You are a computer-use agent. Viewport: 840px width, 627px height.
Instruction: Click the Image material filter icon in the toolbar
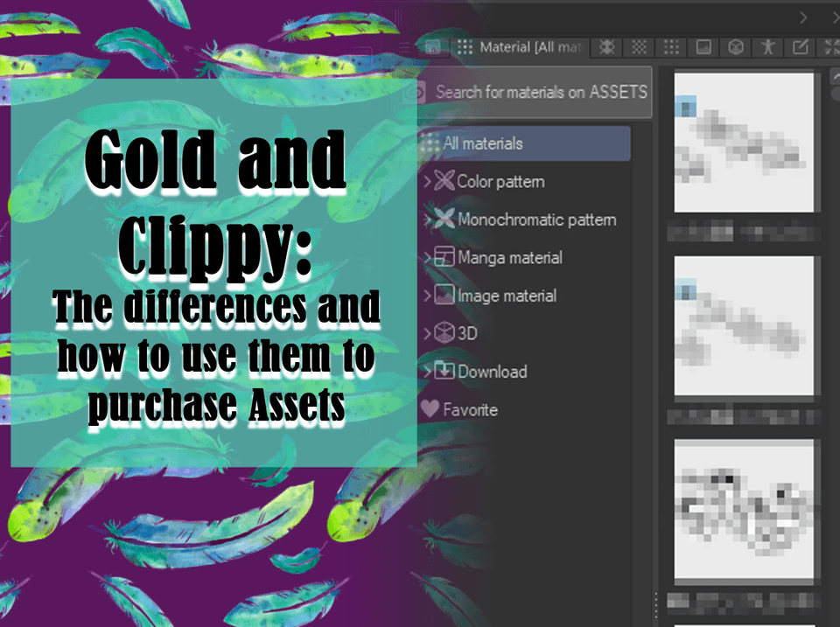point(703,48)
